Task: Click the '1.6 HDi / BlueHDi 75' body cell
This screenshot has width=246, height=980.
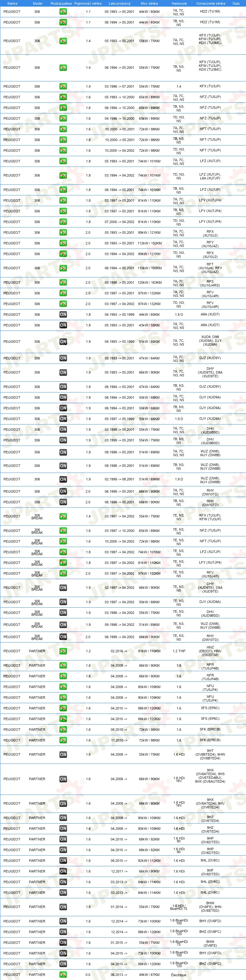Action: coord(179,907)
